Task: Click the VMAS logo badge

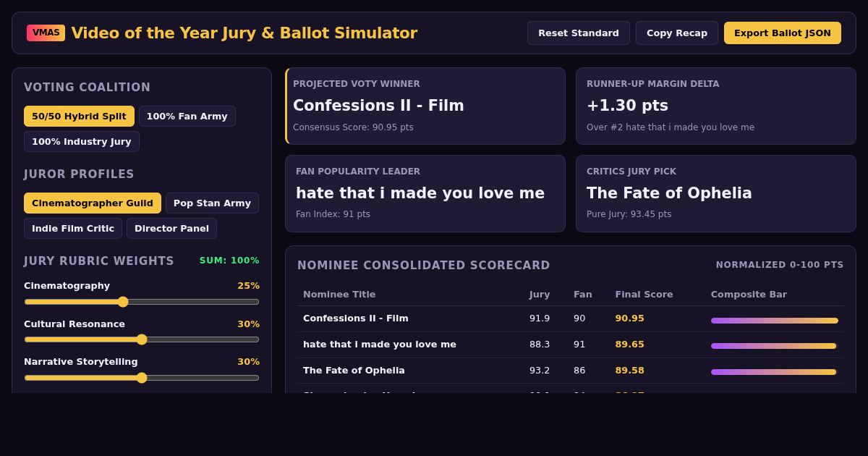Action: [x=46, y=33]
